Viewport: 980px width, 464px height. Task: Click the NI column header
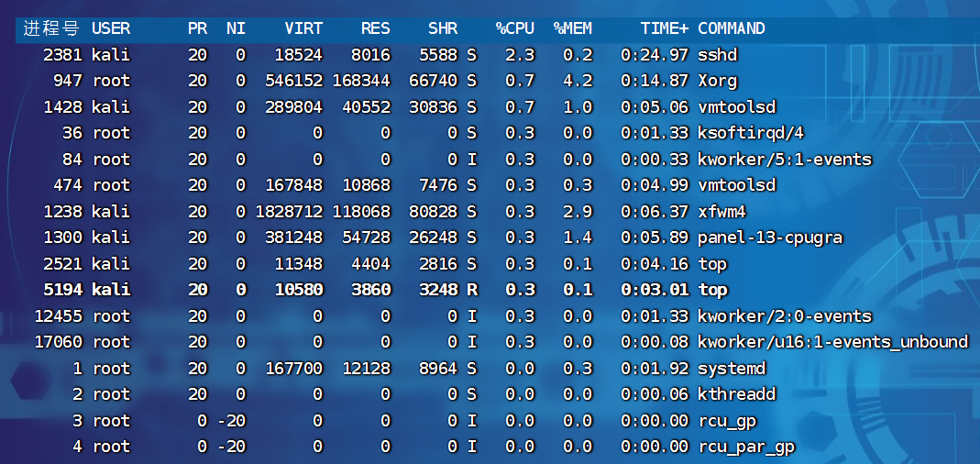[237, 28]
